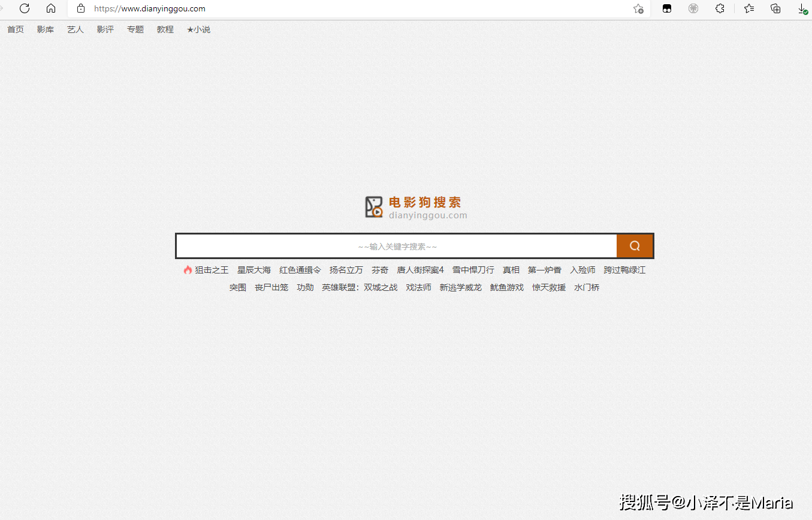Click the browser Home icon
Image resolution: width=812 pixels, height=520 pixels.
click(51, 8)
